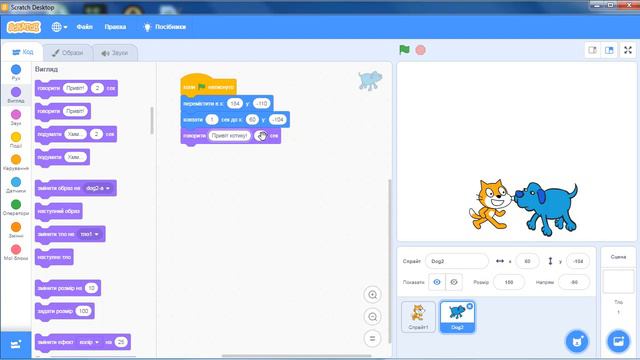Click the green flag to run
This screenshot has height=360, width=640.
point(404,50)
